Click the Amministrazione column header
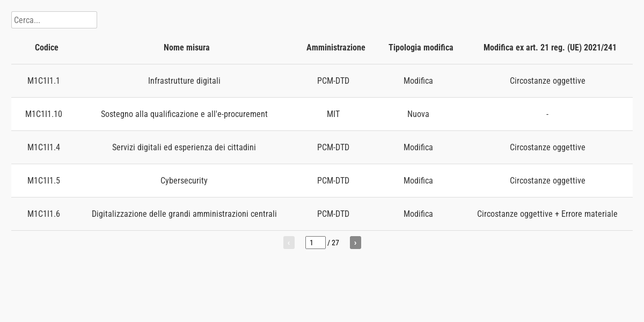The image size is (644, 322). [x=336, y=47]
